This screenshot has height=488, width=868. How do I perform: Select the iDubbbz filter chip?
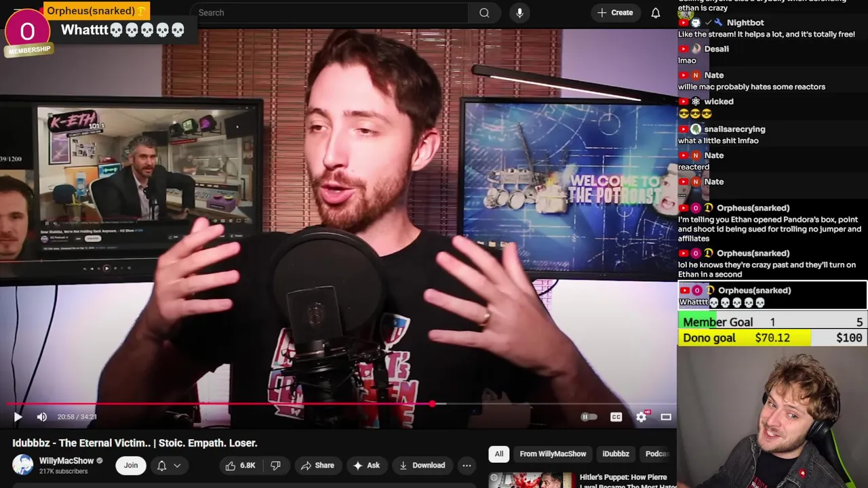coord(616,454)
